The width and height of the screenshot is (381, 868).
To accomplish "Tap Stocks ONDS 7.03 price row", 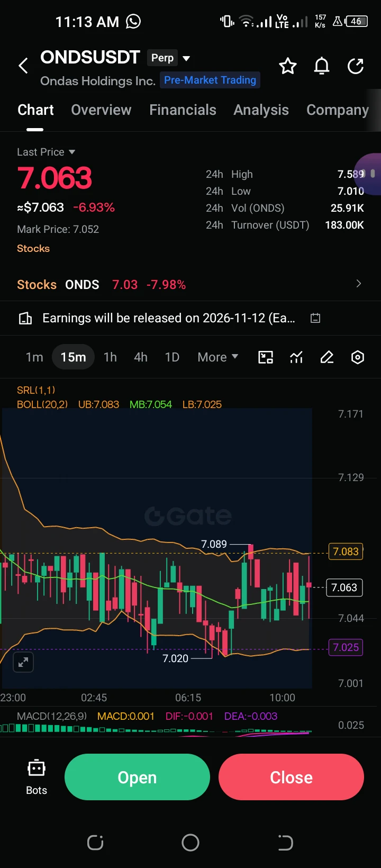I will [190, 284].
